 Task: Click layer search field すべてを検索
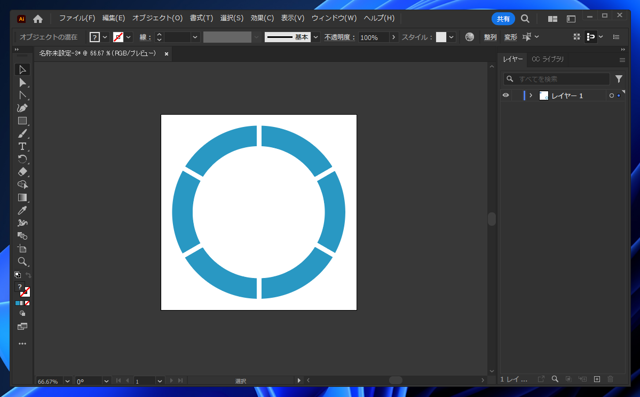click(556, 79)
